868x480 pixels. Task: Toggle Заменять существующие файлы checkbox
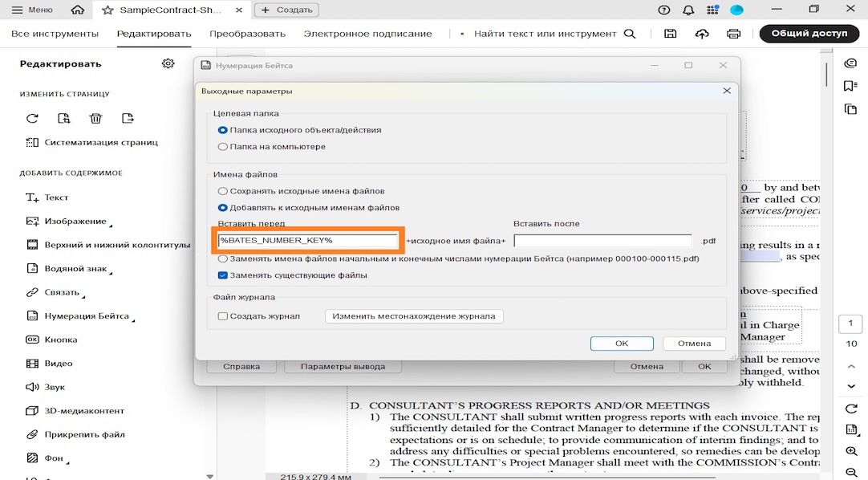pyautogui.click(x=222, y=275)
